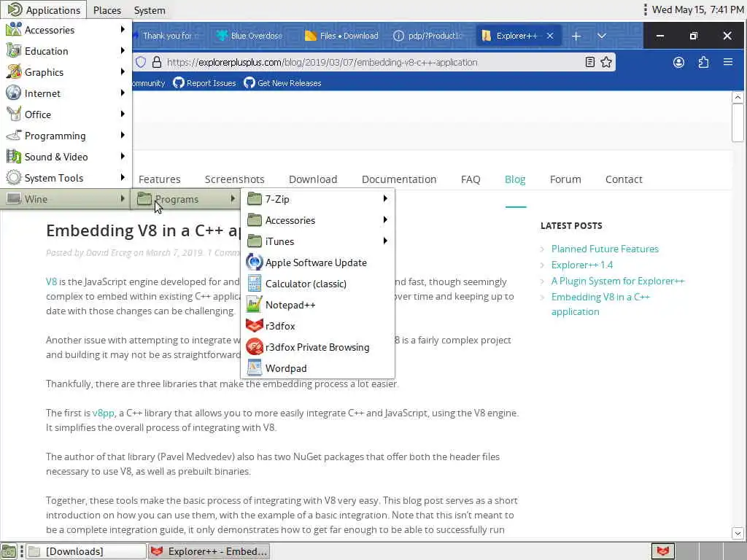Click the r3dfox tray icon in bottom panel

coord(663,551)
